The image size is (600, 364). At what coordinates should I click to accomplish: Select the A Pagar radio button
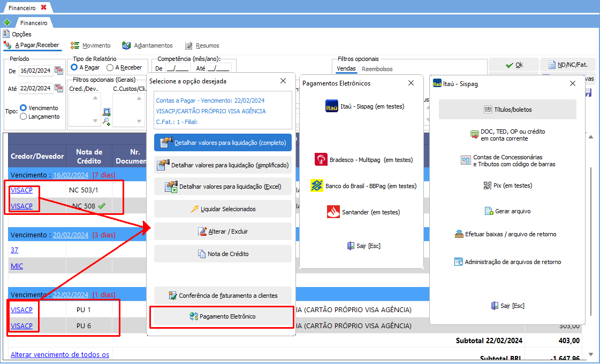pos(74,67)
